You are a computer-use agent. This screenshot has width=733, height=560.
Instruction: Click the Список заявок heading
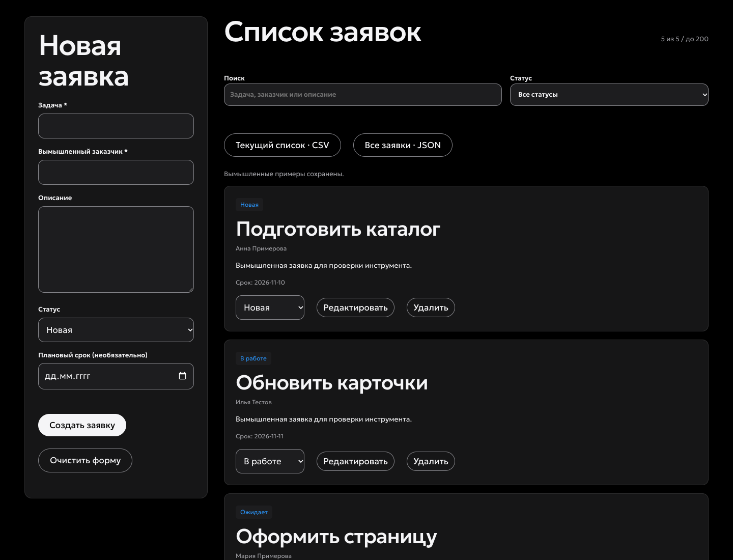click(323, 32)
